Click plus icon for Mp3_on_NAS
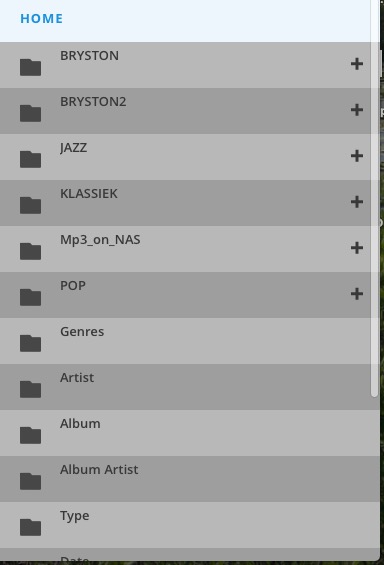The height and width of the screenshot is (565, 384). pyautogui.click(x=357, y=248)
